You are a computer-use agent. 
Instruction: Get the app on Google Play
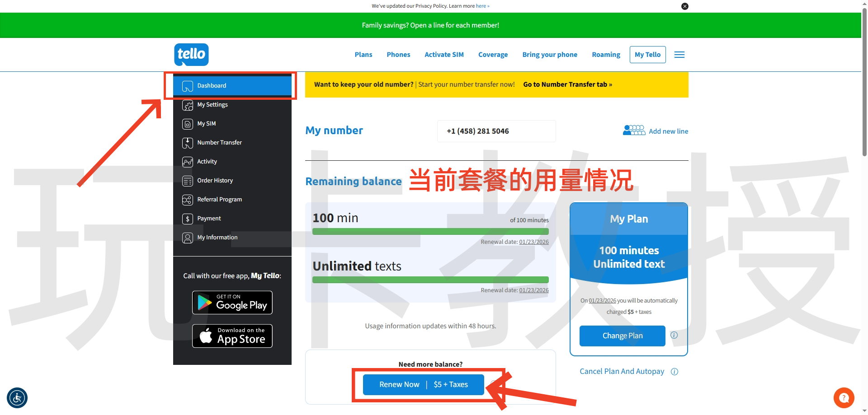[232, 303]
